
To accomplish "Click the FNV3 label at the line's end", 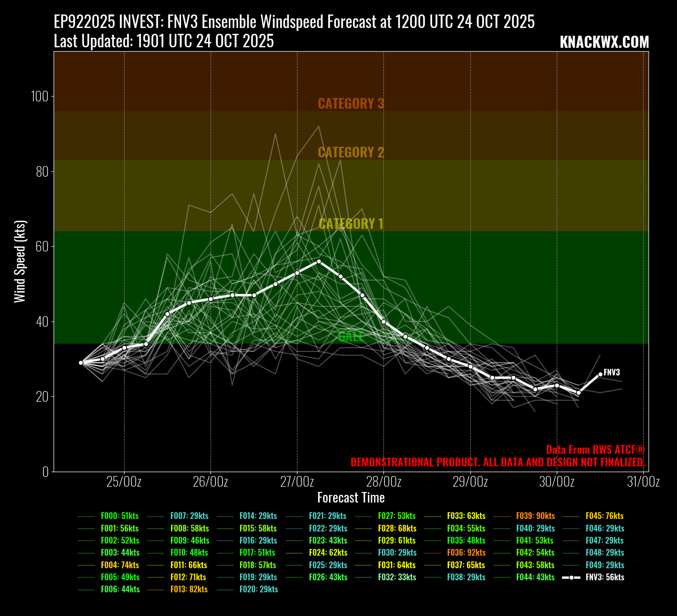I will coord(612,373).
